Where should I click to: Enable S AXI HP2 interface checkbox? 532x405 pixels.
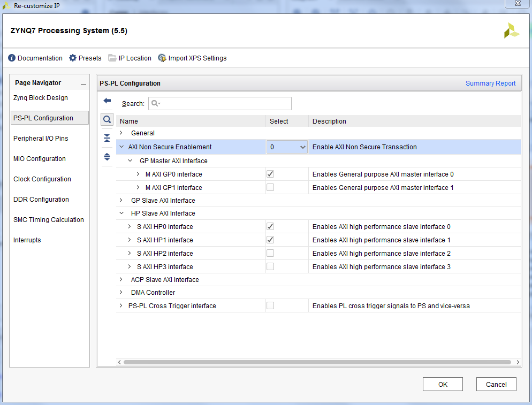tap(270, 253)
